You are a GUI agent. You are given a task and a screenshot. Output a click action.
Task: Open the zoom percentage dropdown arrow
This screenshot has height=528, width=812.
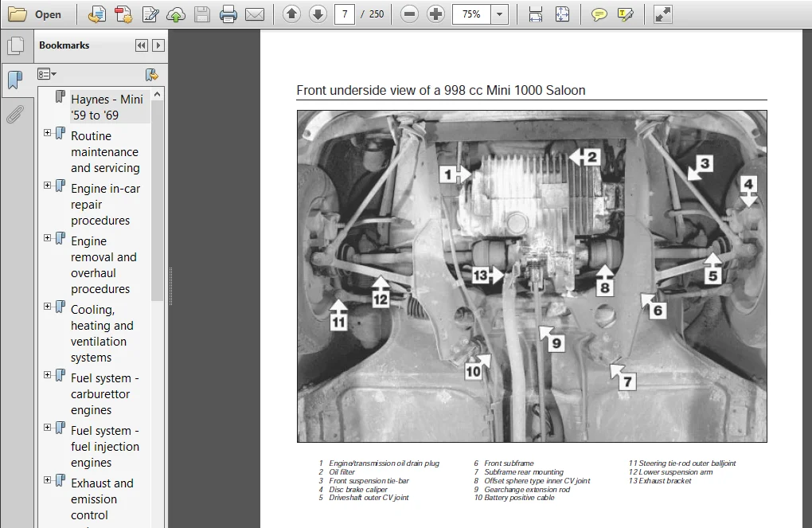500,14
